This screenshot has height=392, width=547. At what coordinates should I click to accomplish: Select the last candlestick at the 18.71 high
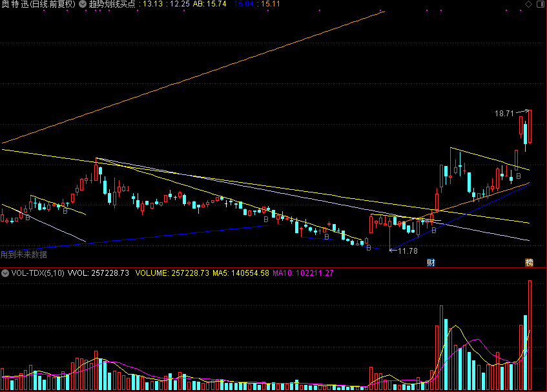point(530,127)
